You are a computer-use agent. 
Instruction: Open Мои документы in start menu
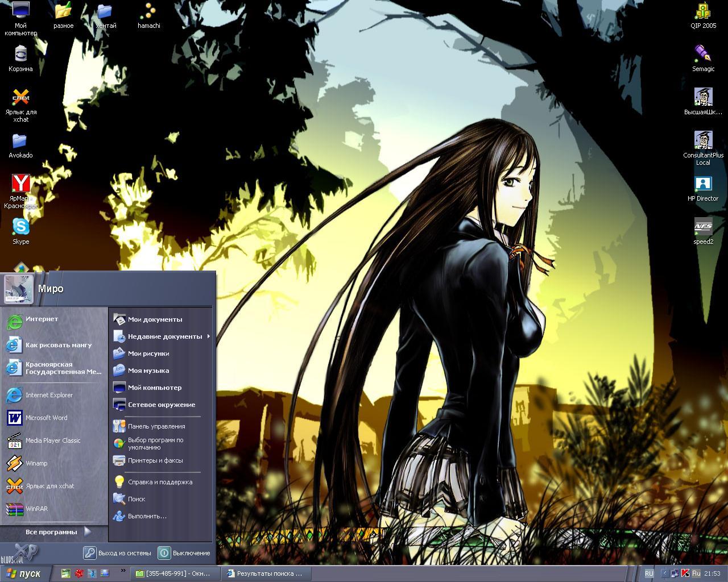tap(162, 319)
